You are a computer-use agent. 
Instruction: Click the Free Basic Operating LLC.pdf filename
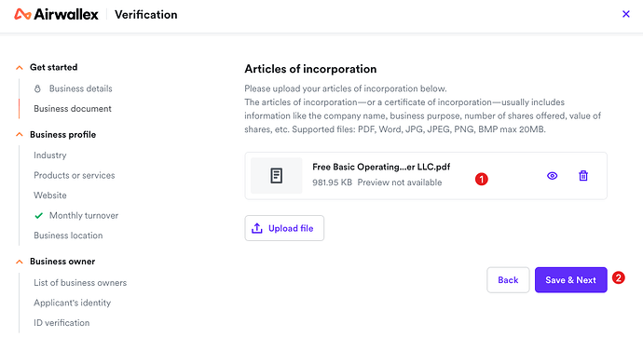tap(381, 167)
